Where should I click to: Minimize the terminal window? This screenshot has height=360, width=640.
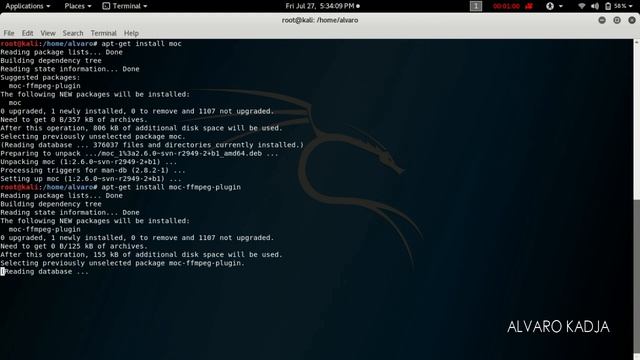click(x=602, y=20)
